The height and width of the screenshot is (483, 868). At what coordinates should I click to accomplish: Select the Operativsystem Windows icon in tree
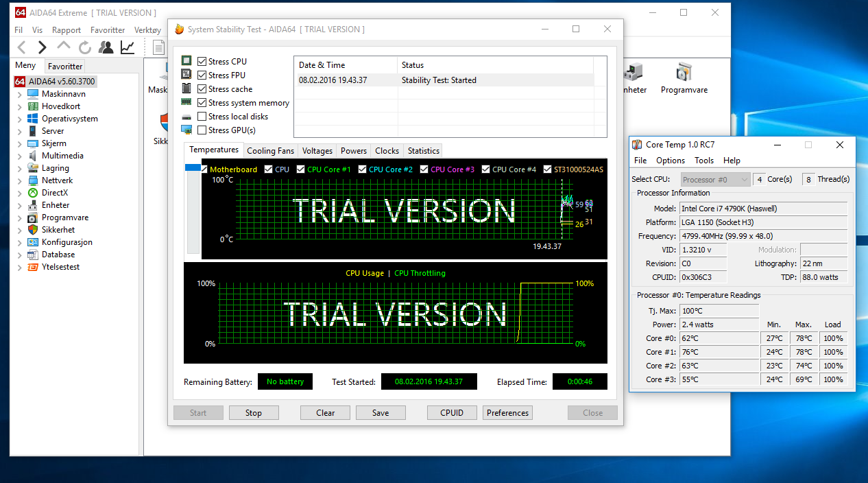click(x=33, y=119)
